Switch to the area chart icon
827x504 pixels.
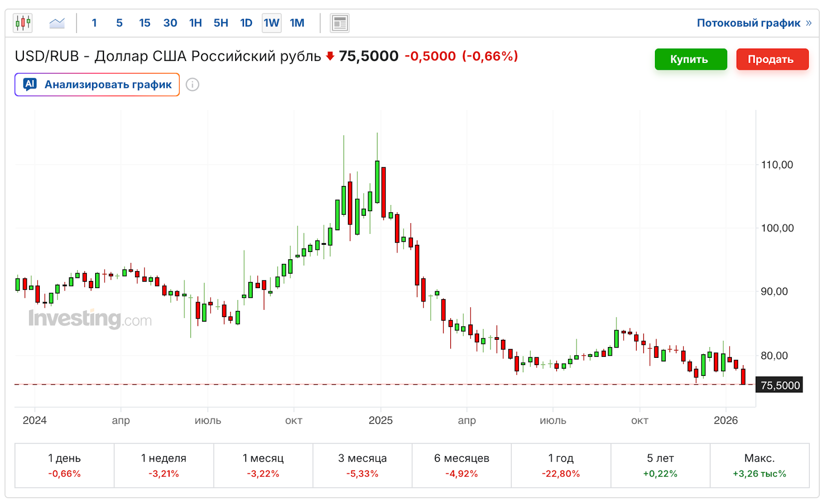[57, 23]
